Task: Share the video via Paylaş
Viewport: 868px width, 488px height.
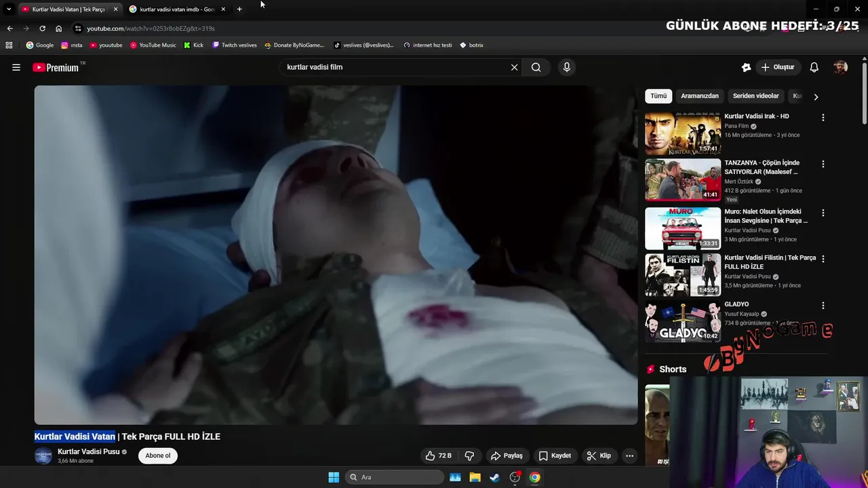Action: point(507,455)
